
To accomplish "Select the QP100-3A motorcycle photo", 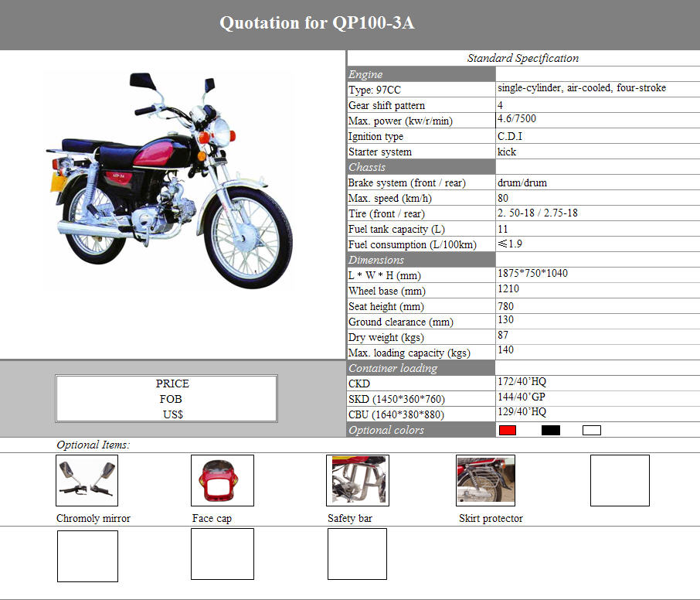I will [x=170, y=180].
